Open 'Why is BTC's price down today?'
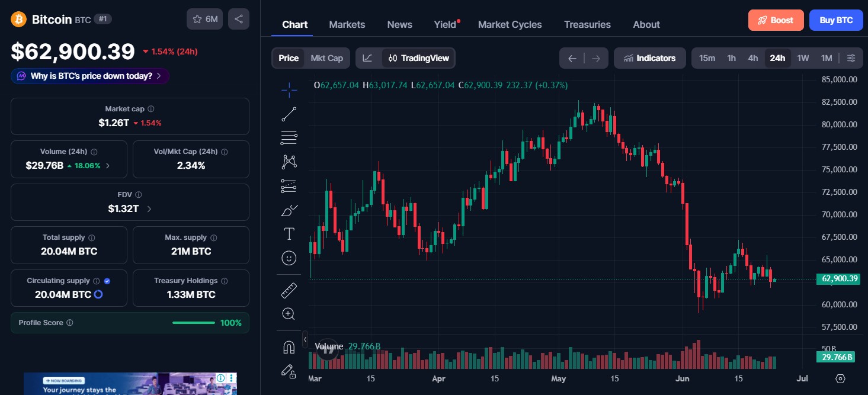 [x=90, y=76]
